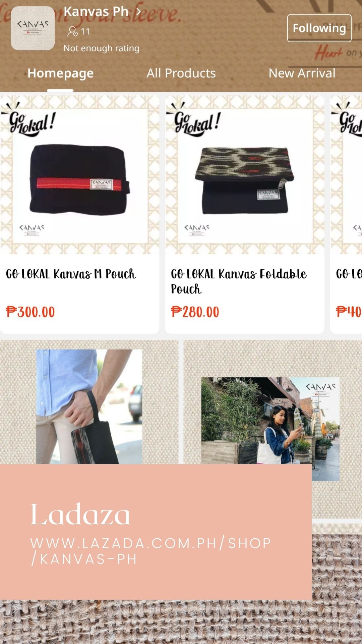This screenshot has height=644, width=362.
Task: Go to the New Arrival tab
Action: point(302,73)
